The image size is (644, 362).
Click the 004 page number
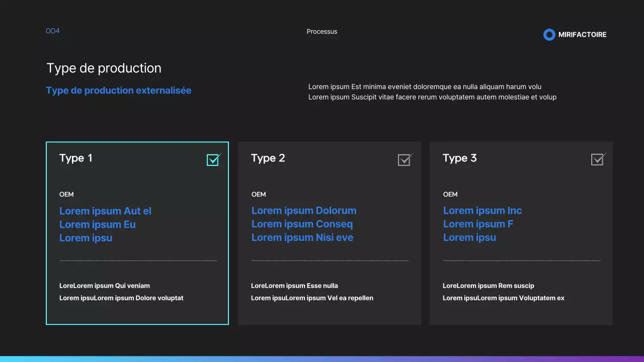[x=53, y=31]
